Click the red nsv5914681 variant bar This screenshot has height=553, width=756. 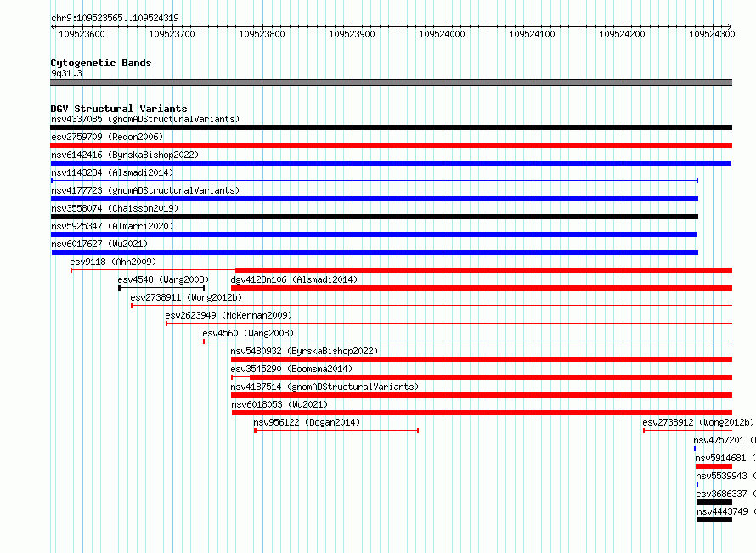point(714,466)
